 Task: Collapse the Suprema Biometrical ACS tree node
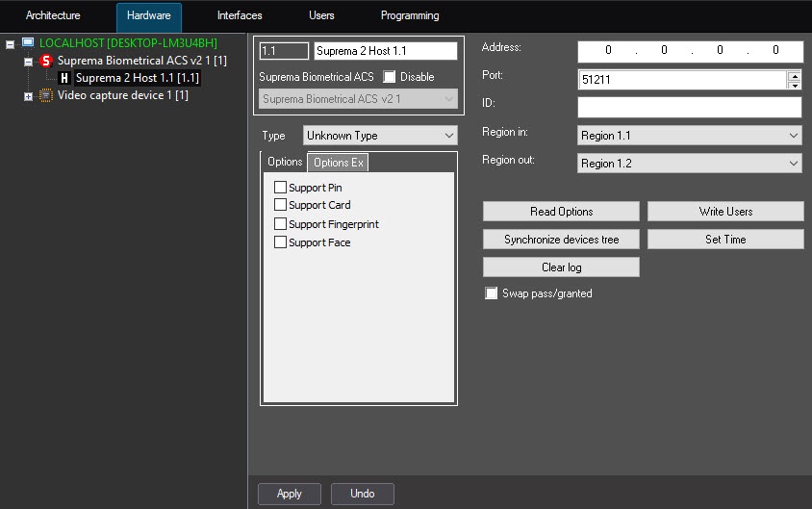28,62
